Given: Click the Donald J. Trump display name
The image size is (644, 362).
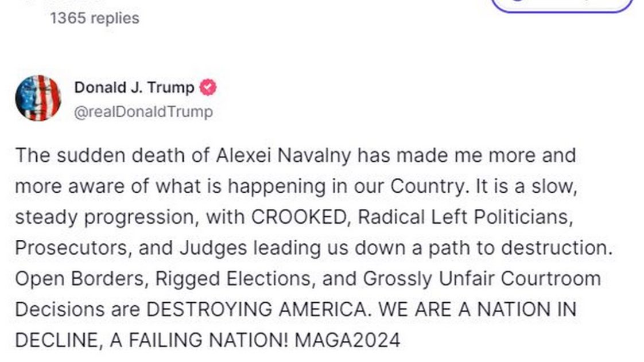Looking at the screenshot, I should pyautogui.click(x=134, y=88).
